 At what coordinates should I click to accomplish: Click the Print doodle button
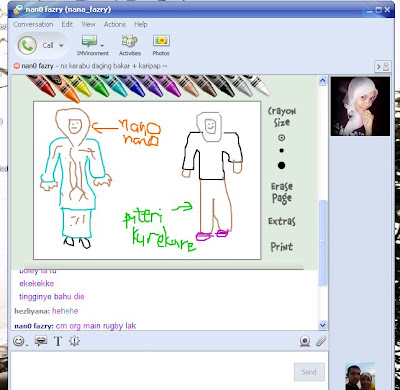coord(282,247)
